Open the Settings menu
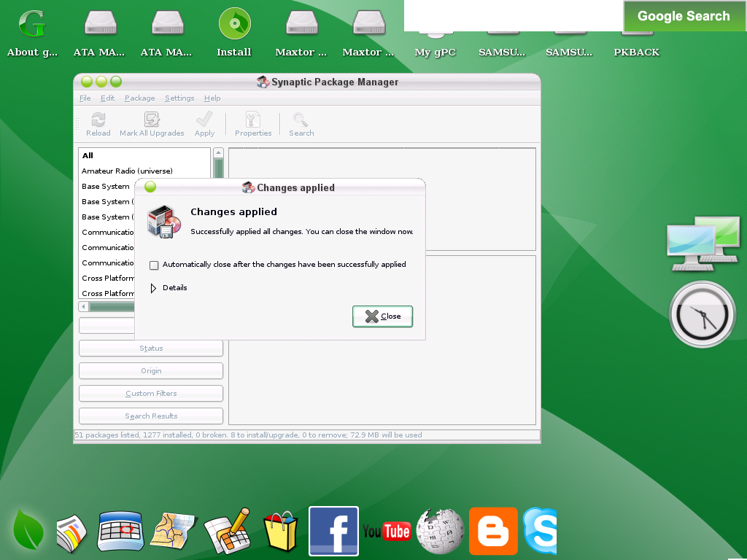This screenshot has width=747, height=560. pos(179,98)
